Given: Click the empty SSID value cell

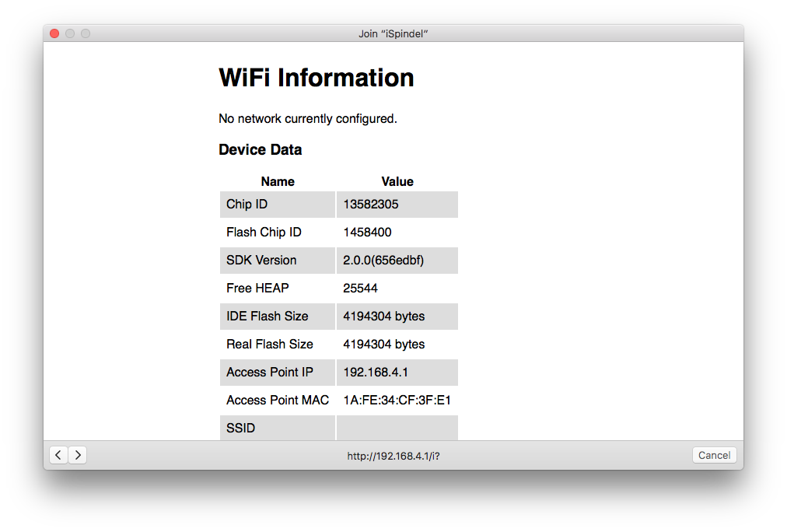Looking at the screenshot, I should (x=397, y=428).
